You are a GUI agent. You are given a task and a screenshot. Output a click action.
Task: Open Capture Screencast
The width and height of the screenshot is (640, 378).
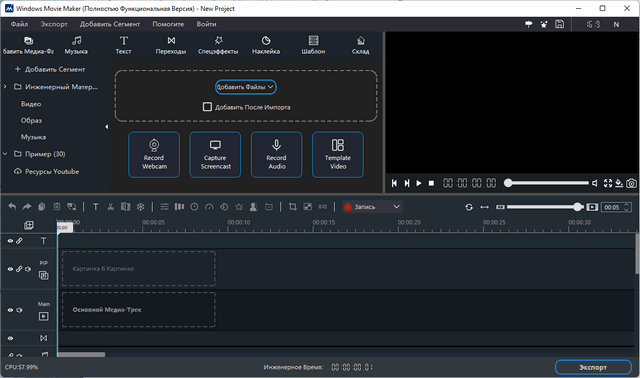click(215, 155)
